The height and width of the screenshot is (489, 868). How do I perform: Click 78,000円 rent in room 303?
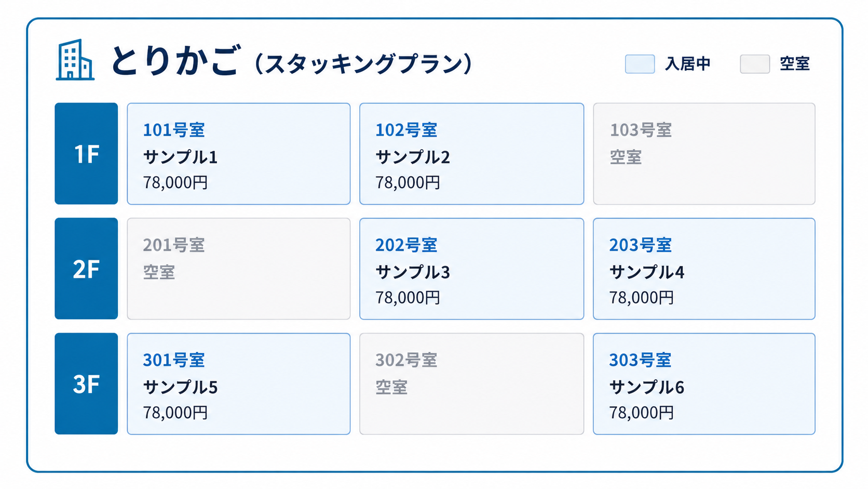tap(642, 413)
